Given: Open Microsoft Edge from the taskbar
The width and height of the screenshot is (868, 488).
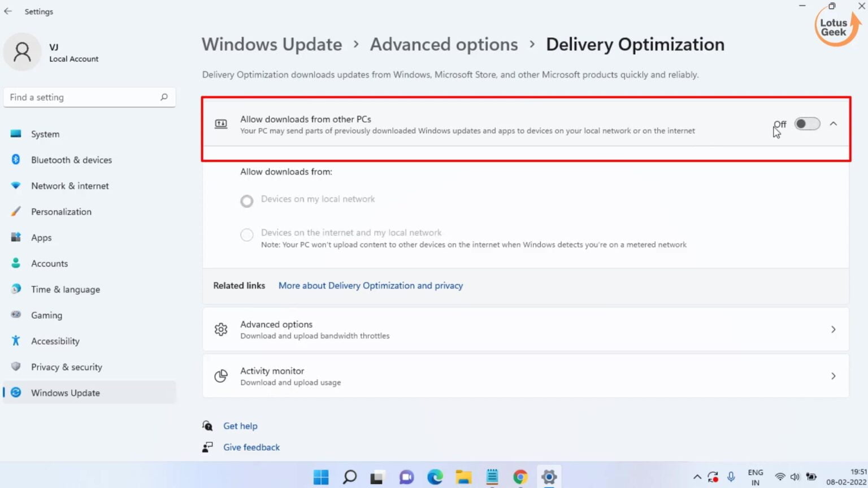Looking at the screenshot, I should pos(435,477).
